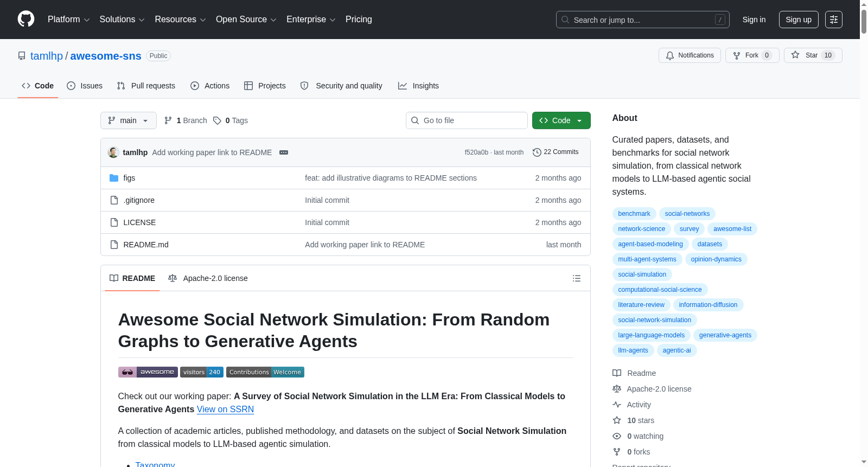
Task: Click the eye icon beside watching
Action: [x=617, y=436]
